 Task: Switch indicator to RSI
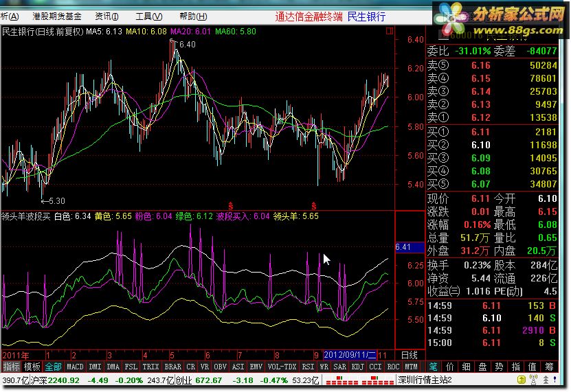pyautogui.click(x=308, y=367)
